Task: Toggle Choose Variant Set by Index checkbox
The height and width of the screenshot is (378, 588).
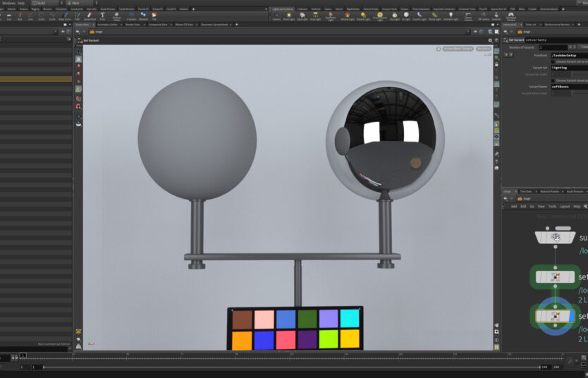Action: 553,61
